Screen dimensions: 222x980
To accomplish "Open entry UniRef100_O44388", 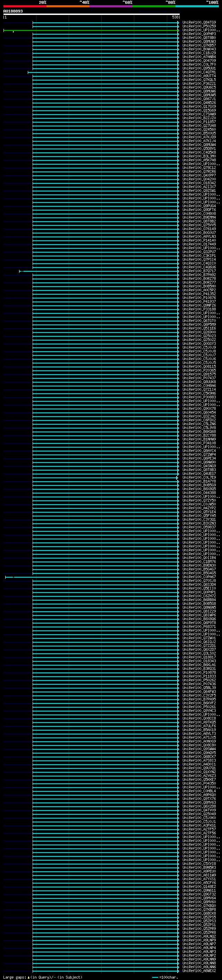I will click(x=199, y=493).
